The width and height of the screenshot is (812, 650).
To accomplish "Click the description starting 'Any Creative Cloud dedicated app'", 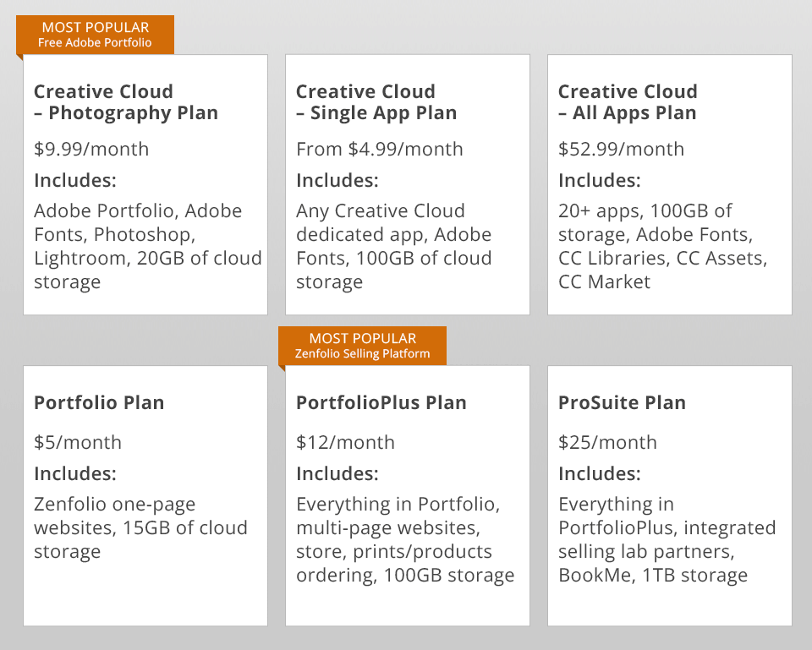I will [393, 246].
